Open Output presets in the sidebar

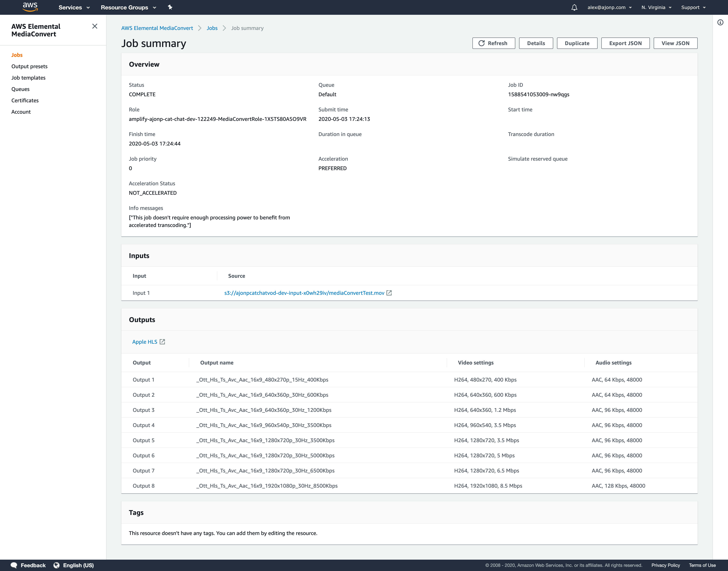[29, 66]
